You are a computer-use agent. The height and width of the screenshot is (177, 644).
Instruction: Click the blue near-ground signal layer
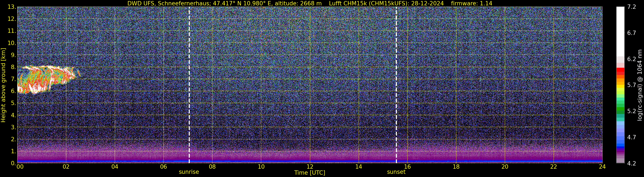tap(309, 161)
